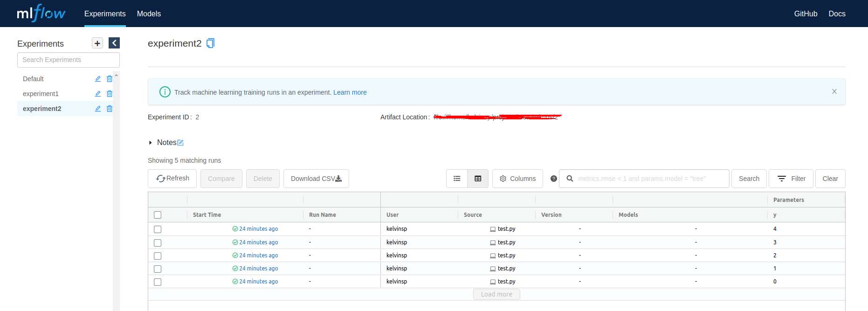Select the run with y value 2
The height and width of the screenshot is (311, 868).
(158, 256)
